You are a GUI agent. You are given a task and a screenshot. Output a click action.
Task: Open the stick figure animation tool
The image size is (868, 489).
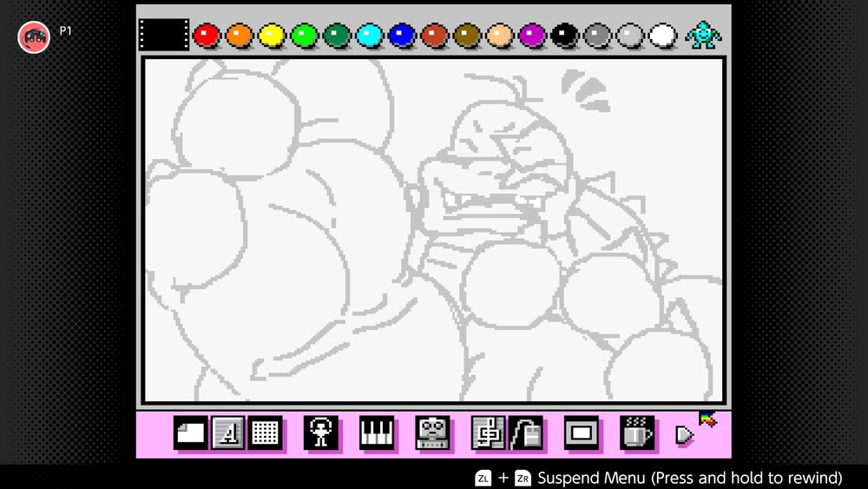(320, 433)
